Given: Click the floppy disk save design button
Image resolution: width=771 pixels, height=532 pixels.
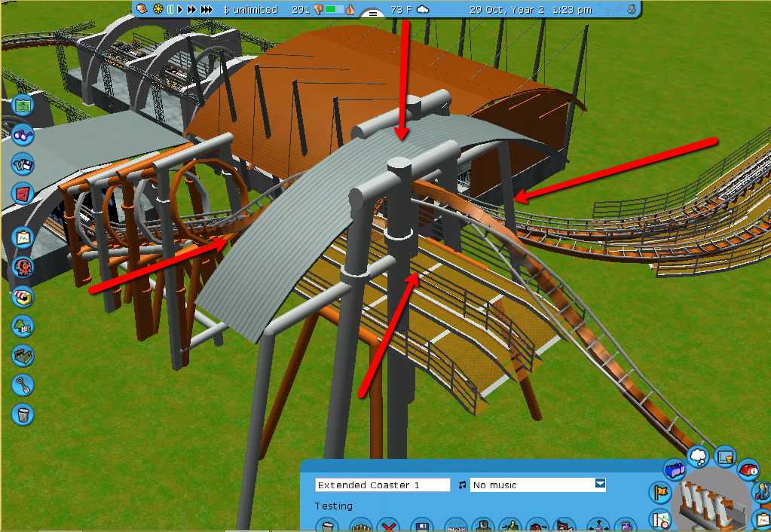Looking at the screenshot, I should point(423,526).
